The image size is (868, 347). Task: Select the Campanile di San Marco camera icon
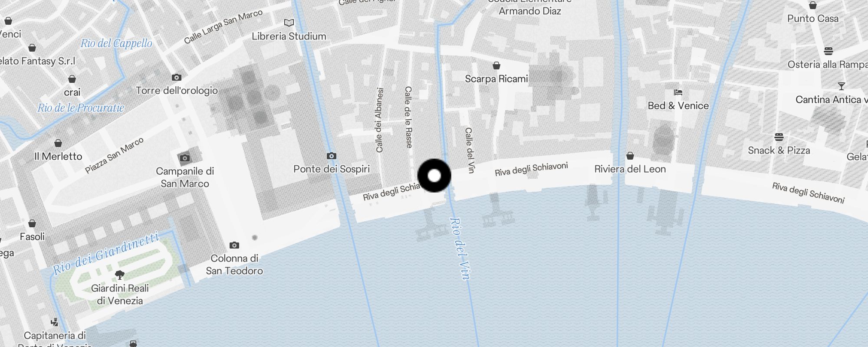(x=185, y=158)
